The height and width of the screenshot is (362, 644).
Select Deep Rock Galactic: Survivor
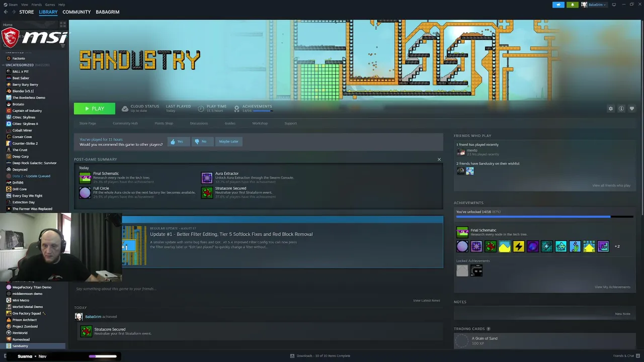tap(33, 163)
